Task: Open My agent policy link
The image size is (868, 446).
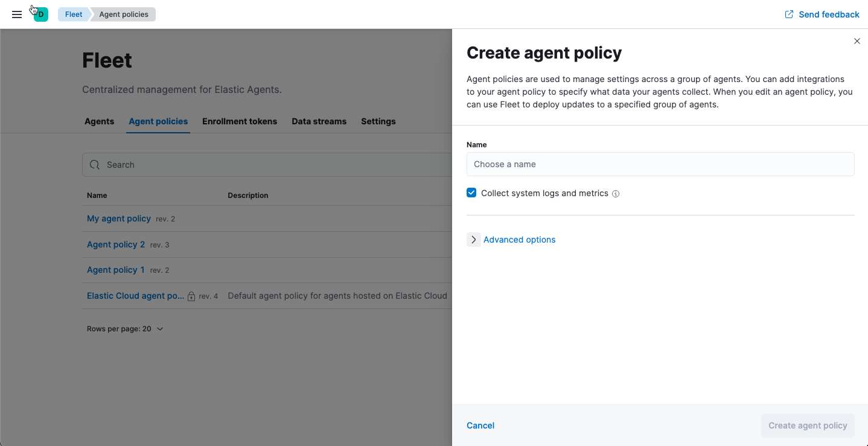Action: click(x=119, y=218)
